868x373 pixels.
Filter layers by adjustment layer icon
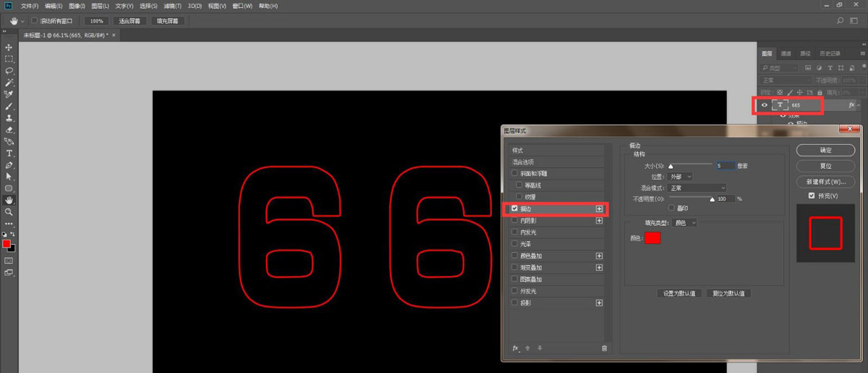click(819, 67)
